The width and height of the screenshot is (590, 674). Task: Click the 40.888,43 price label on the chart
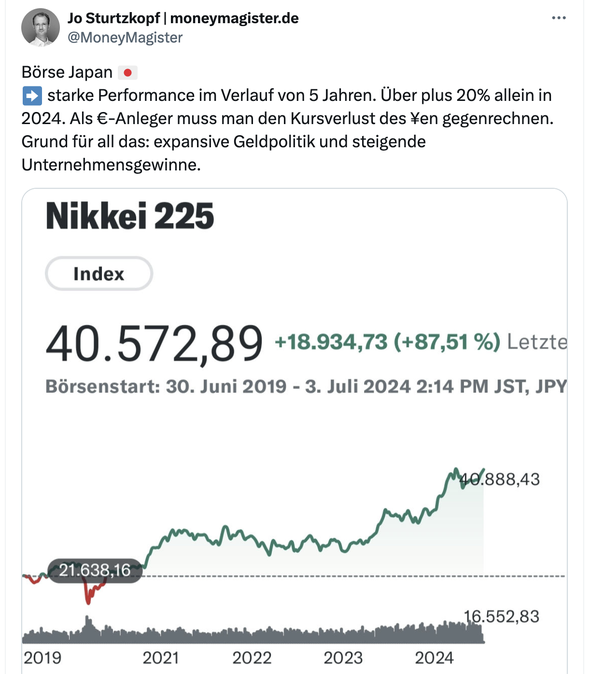click(499, 479)
